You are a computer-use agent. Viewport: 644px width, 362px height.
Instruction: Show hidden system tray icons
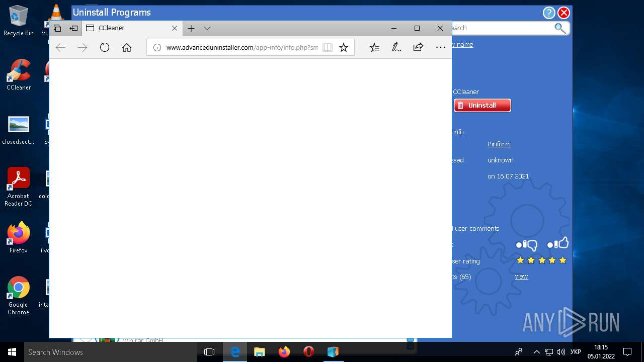pos(537,352)
